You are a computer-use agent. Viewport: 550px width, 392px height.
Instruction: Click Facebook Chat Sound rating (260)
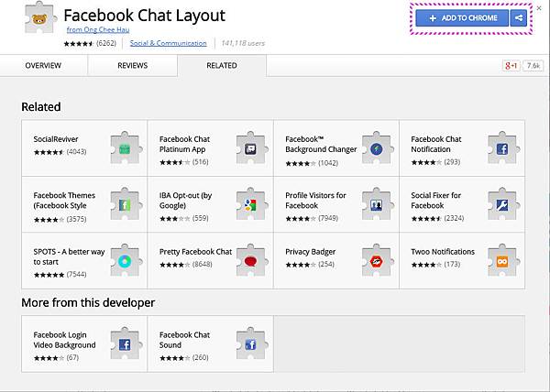click(x=184, y=358)
